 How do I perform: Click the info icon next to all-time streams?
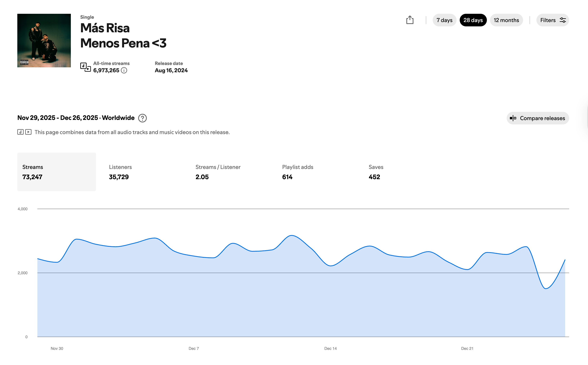click(x=124, y=71)
